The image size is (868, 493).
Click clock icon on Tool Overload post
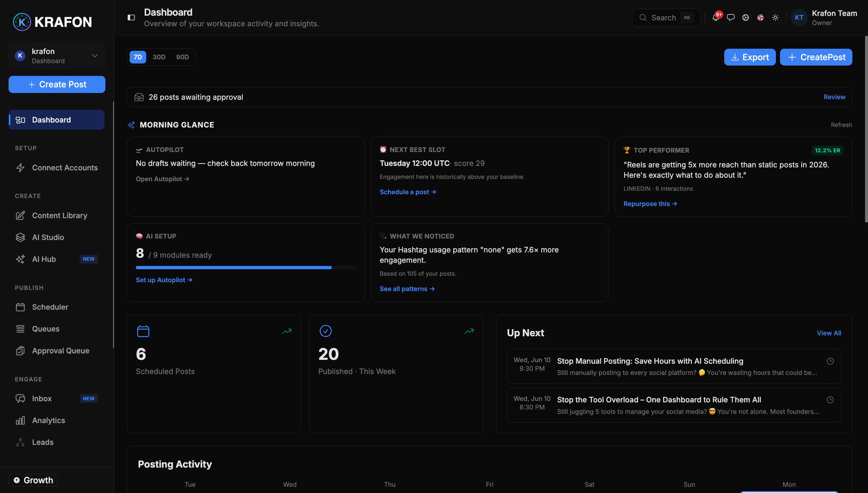(x=830, y=400)
